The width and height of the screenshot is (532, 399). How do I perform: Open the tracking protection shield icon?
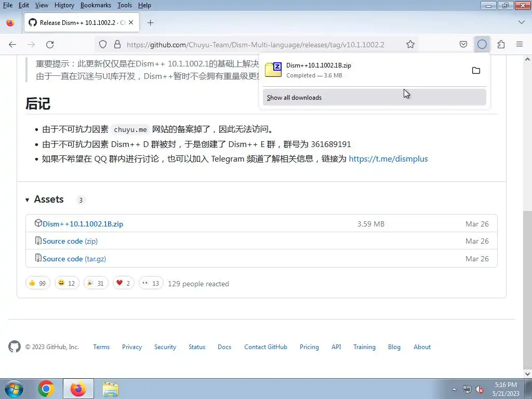click(103, 45)
